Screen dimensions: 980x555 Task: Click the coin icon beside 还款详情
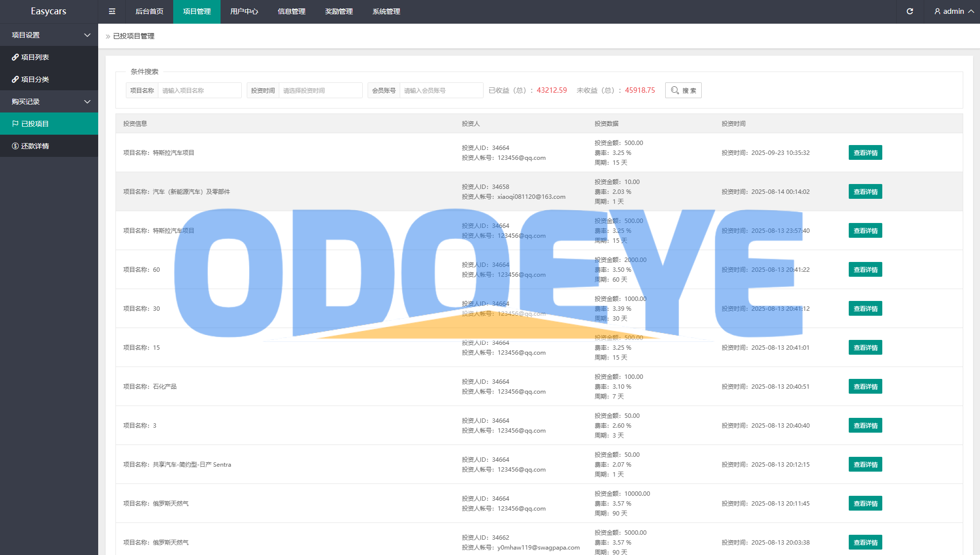(15, 146)
